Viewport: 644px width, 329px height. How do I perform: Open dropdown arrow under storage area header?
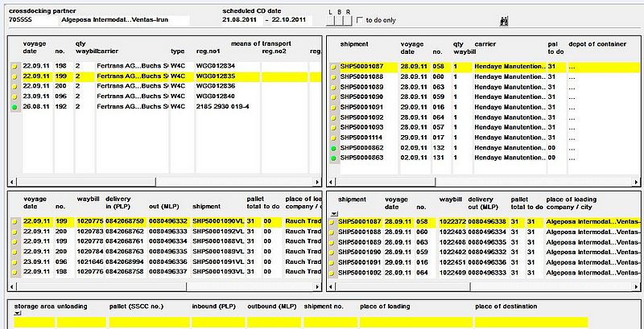[18, 314]
